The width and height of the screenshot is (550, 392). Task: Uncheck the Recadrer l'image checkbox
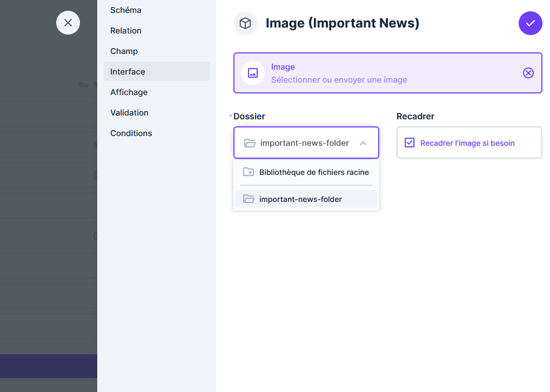tap(410, 143)
